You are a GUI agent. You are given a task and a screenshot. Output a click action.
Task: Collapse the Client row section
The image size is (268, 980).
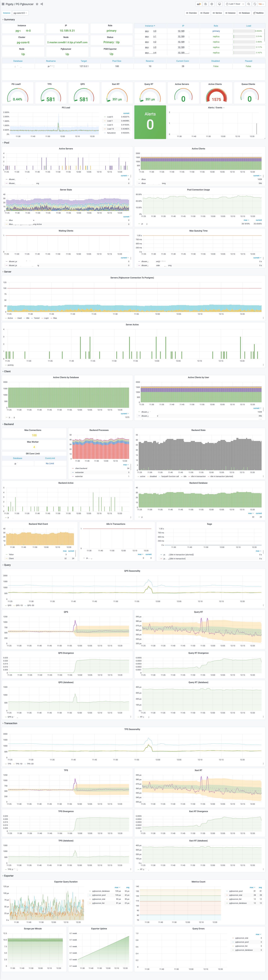(7, 371)
